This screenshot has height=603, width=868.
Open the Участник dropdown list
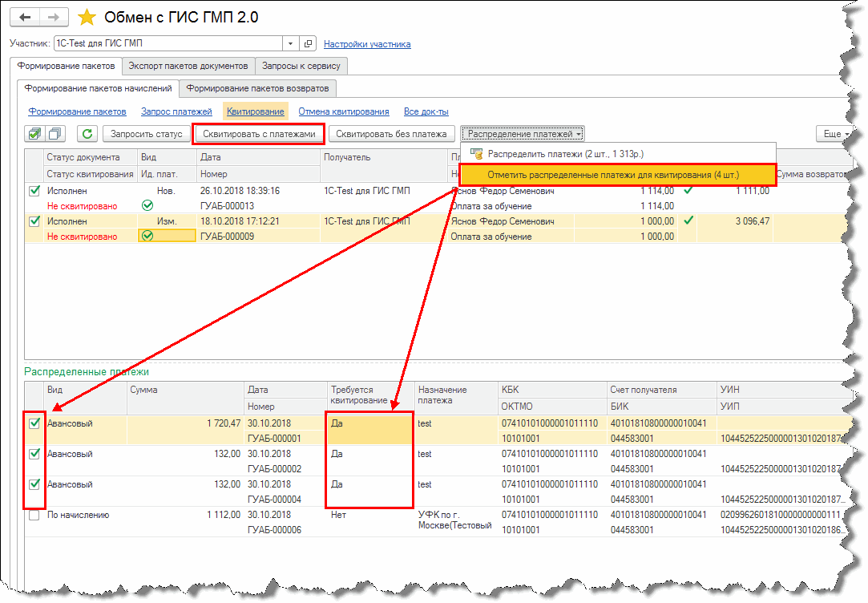[x=291, y=43]
